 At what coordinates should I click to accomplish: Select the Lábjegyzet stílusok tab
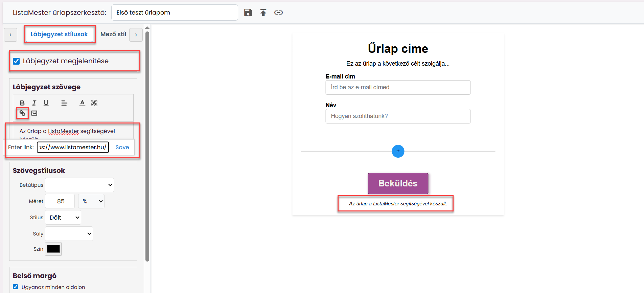pos(59,34)
